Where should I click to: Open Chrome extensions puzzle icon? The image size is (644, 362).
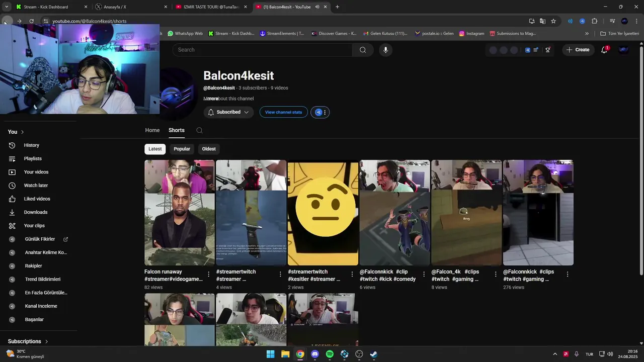tap(595, 21)
